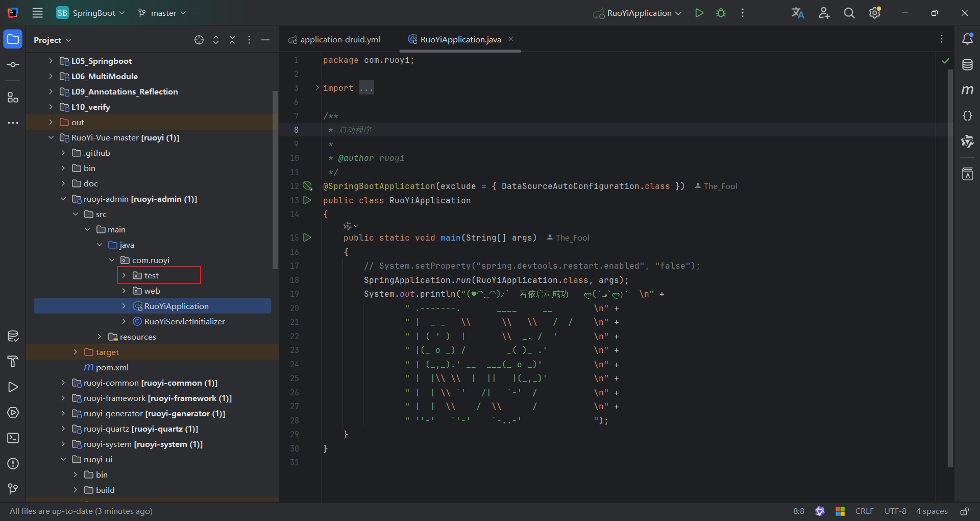Toggle read-only lock in status bar
Viewport: 980px width, 521px height.
pos(964,511)
